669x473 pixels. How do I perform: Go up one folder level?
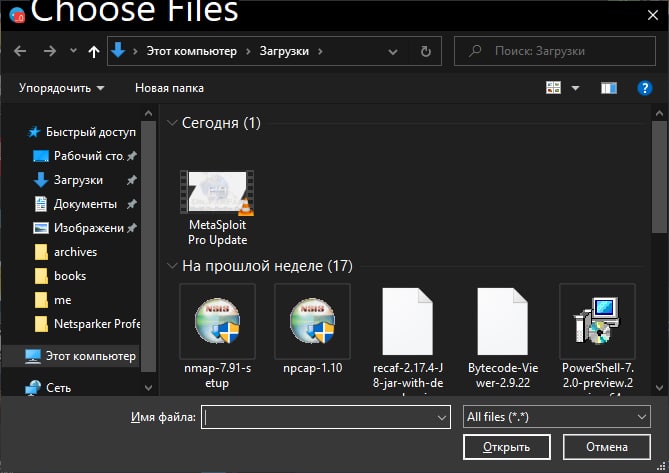94,52
